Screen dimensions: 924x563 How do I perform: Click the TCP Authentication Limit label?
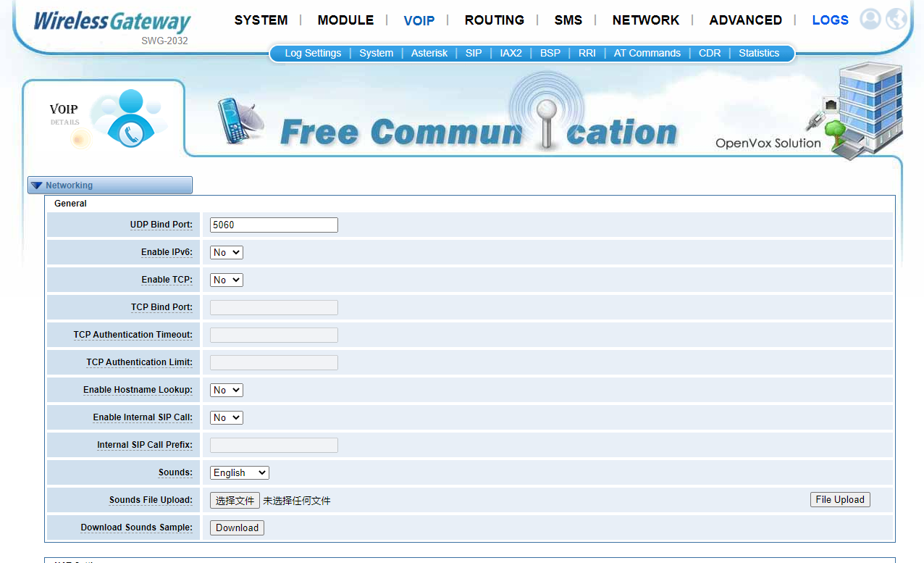[x=140, y=362]
